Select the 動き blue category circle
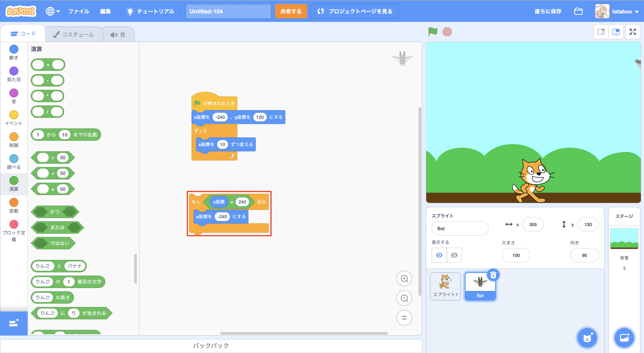 click(x=14, y=49)
